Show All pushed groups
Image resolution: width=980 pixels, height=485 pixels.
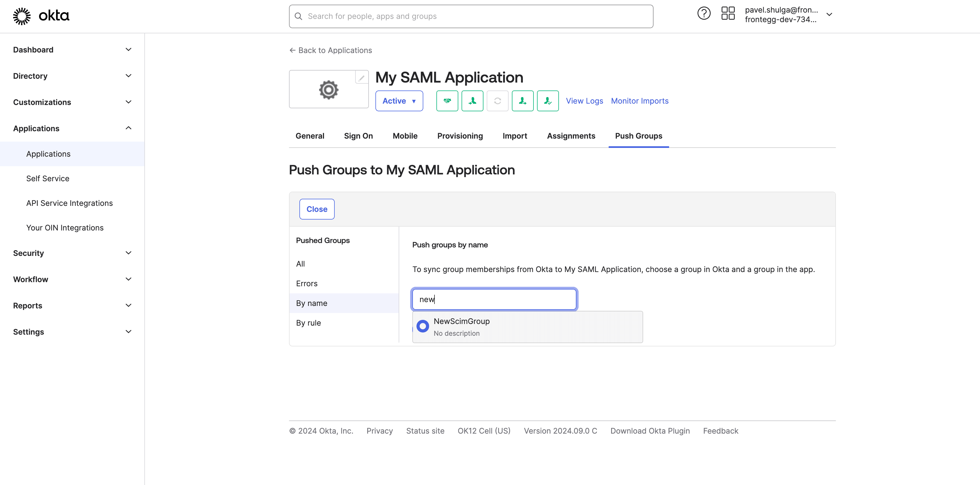344,264
